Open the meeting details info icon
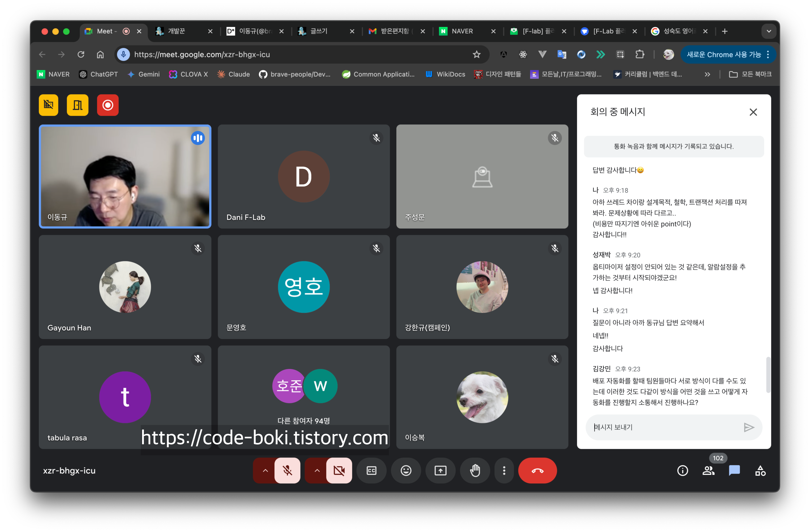The width and height of the screenshot is (810, 532). tap(682, 470)
